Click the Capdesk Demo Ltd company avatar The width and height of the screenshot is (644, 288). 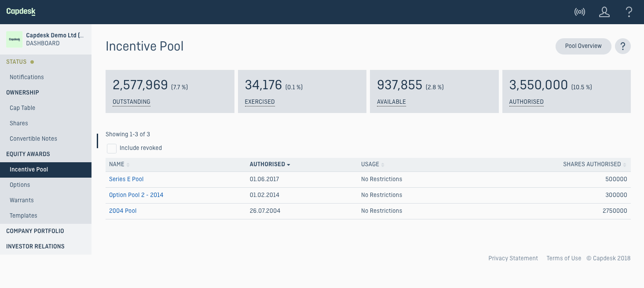click(x=14, y=40)
